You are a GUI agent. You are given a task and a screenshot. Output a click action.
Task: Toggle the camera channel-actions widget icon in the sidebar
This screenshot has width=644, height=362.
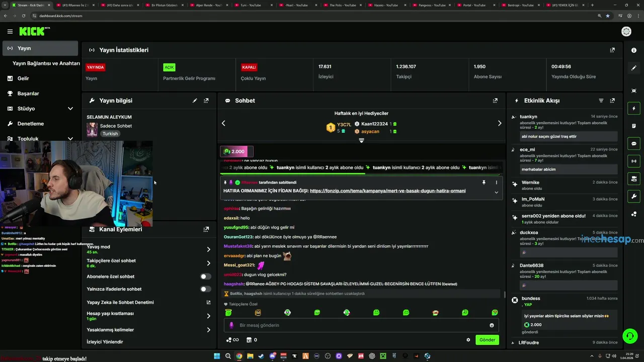click(634, 178)
